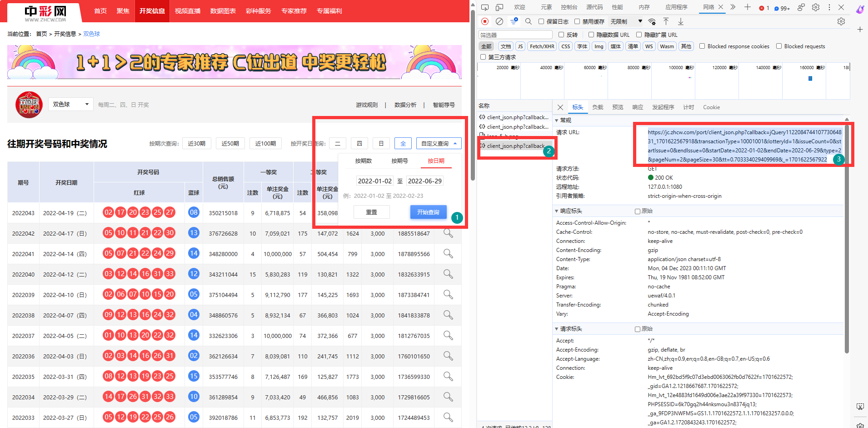The image size is (868, 428).
Task: Tick Blocked requests checkbox
Action: [x=779, y=46]
